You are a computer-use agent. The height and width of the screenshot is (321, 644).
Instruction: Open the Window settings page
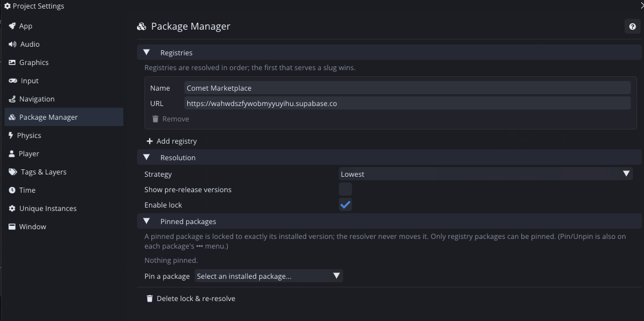tap(64, 227)
